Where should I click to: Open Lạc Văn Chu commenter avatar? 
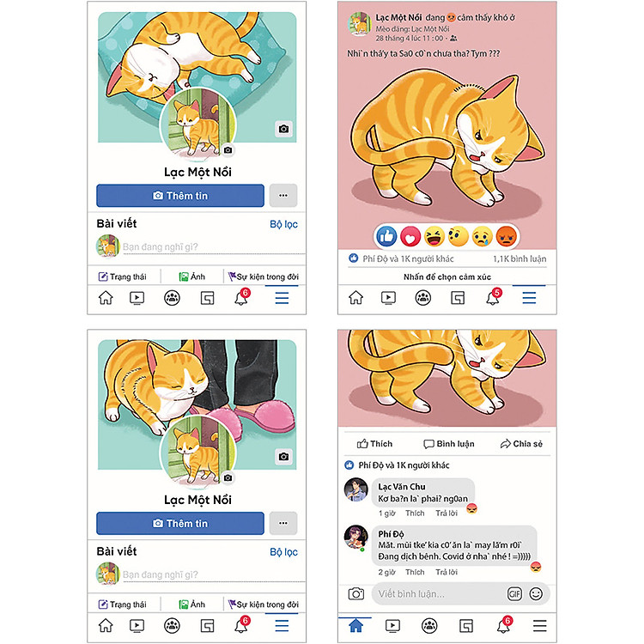pos(355,489)
